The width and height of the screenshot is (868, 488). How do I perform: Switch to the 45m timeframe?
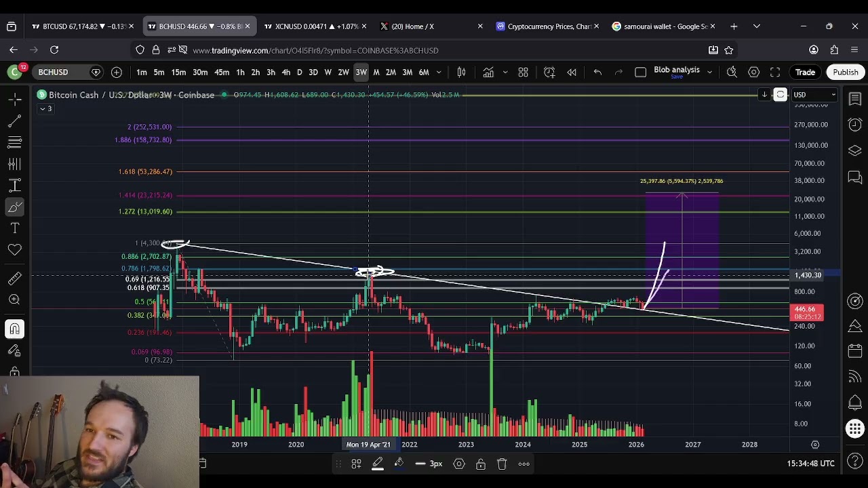click(x=222, y=72)
